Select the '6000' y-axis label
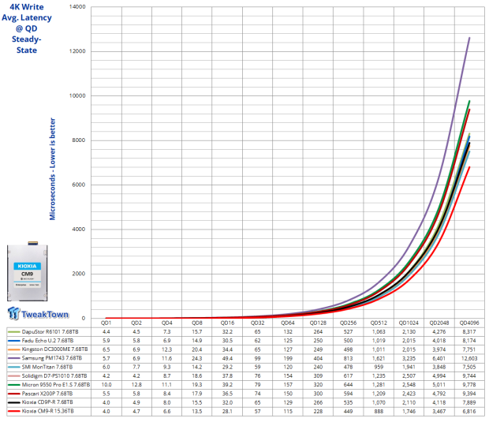Screen dimensions: 489x448 coord(79,185)
